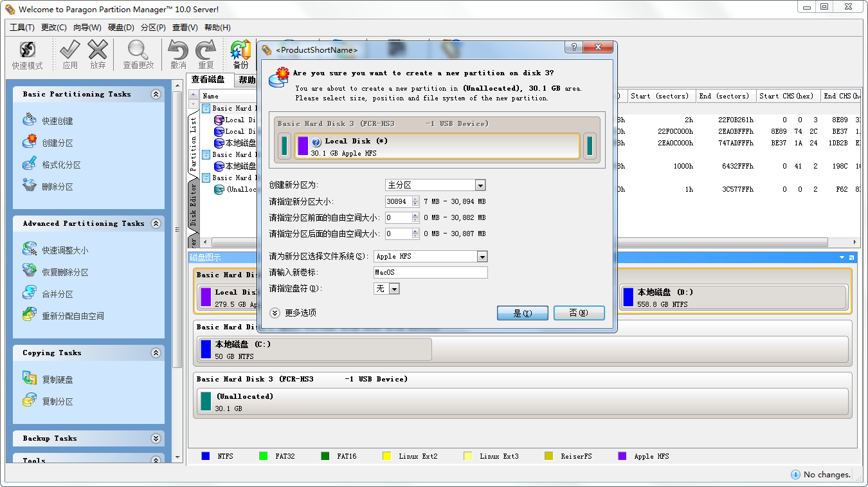
Task: Click the right teal free space handle in dialog
Action: 590,146
